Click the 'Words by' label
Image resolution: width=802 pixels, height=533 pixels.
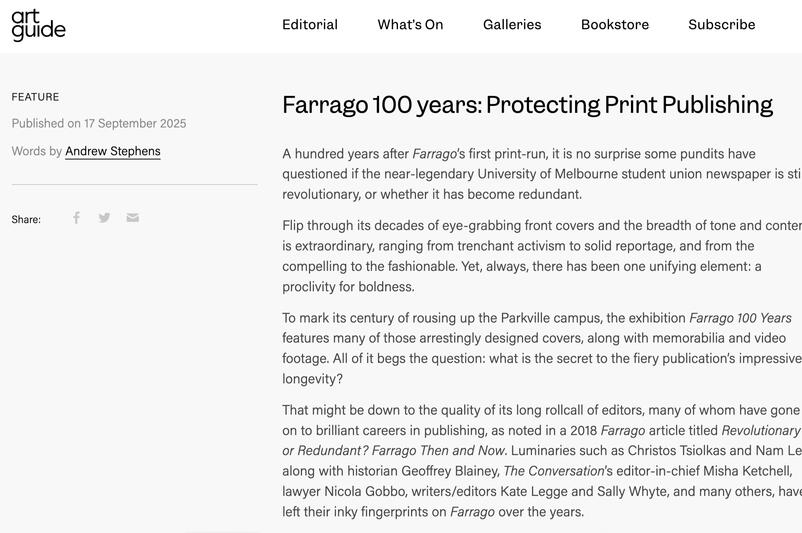coord(37,151)
